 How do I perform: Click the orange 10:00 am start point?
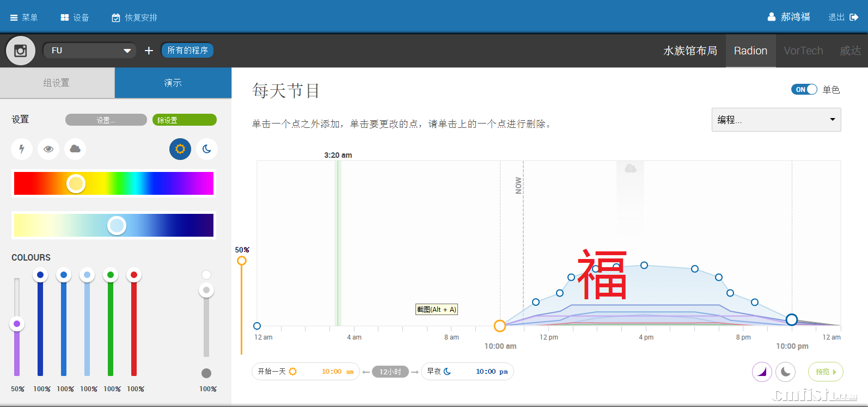pyautogui.click(x=500, y=326)
